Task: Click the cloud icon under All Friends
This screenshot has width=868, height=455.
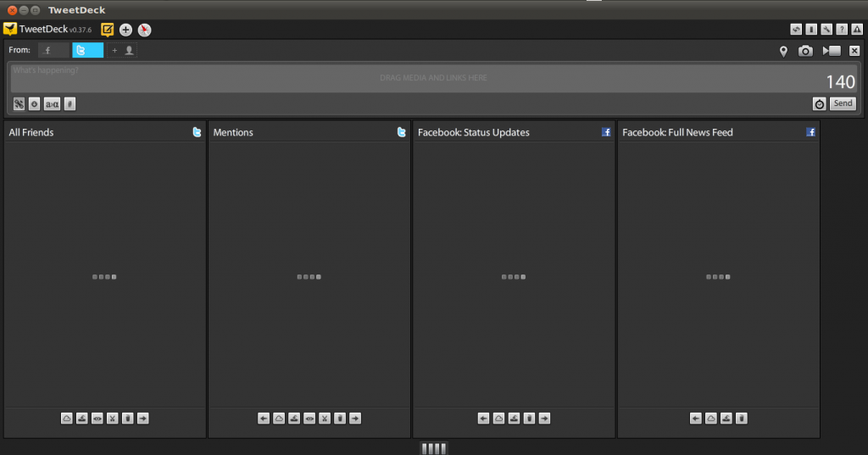Action: (x=66, y=419)
